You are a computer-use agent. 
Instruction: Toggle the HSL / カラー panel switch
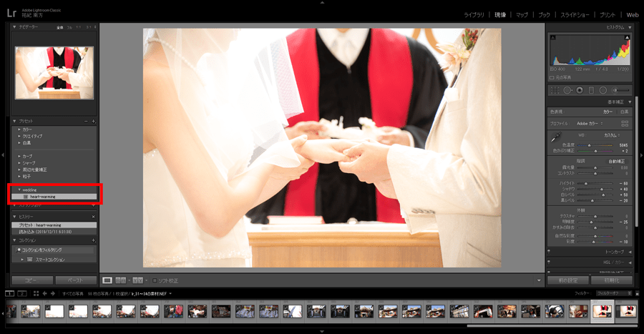(549, 262)
